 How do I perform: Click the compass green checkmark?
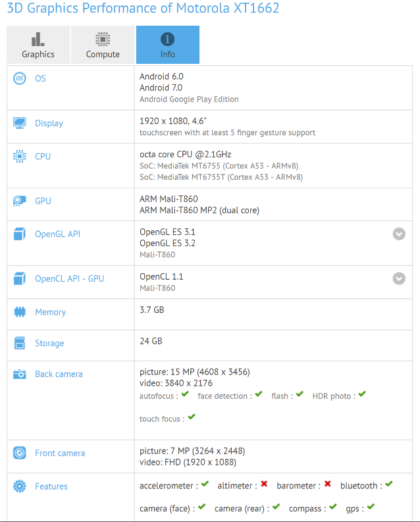[x=333, y=507]
